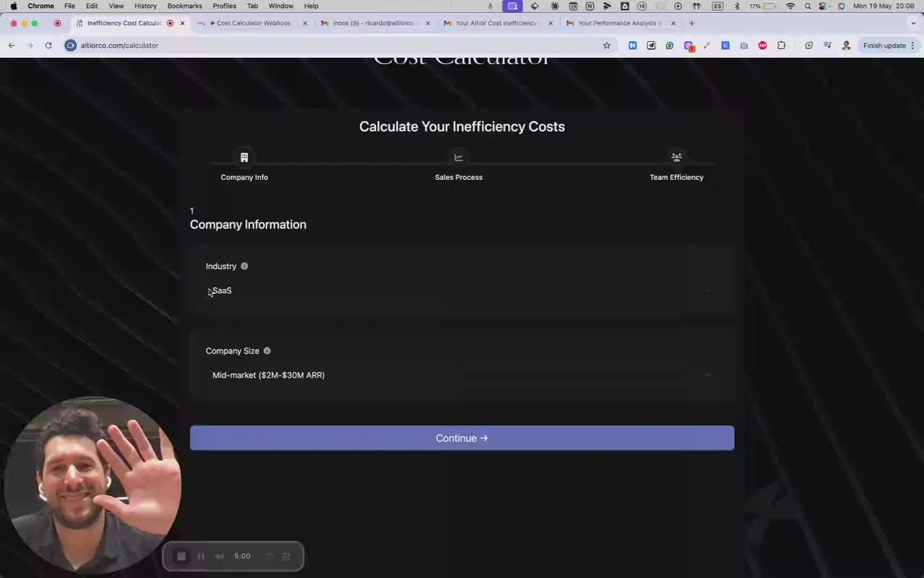Open the Company Size dropdown
The width and height of the screenshot is (924, 578).
pos(462,375)
